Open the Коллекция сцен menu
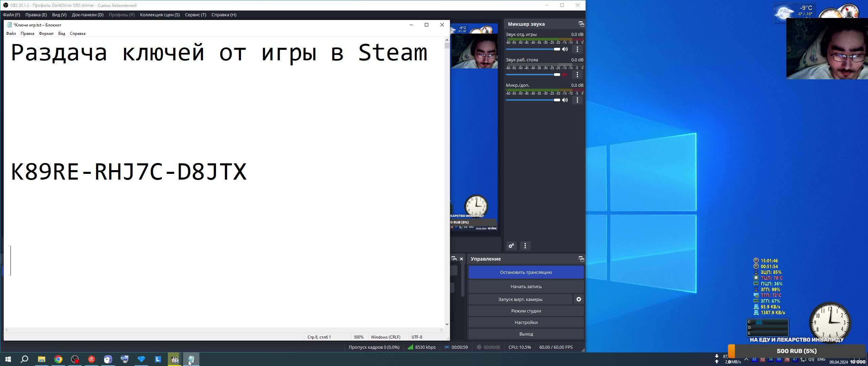 (x=160, y=15)
